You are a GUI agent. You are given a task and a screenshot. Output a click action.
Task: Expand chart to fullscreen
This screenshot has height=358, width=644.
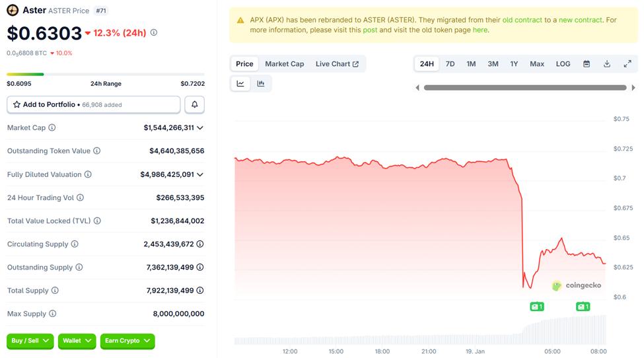click(x=627, y=64)
